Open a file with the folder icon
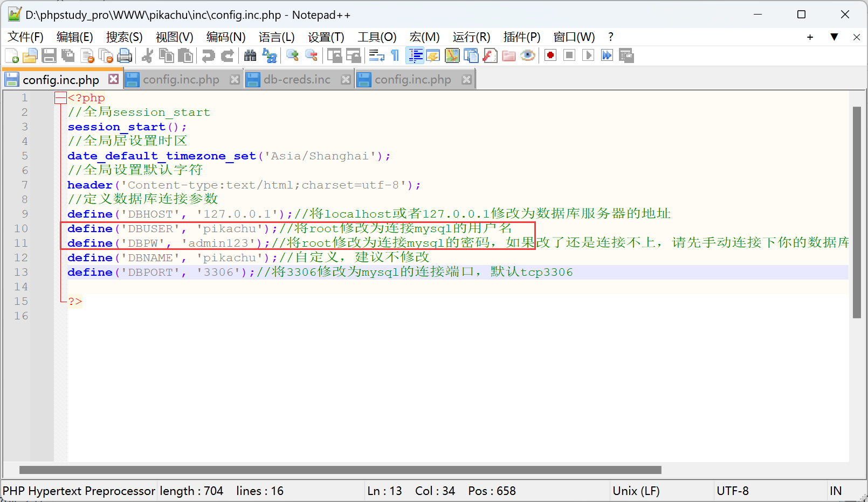Screen dimensions: 868x502 [x=30, y=55]
